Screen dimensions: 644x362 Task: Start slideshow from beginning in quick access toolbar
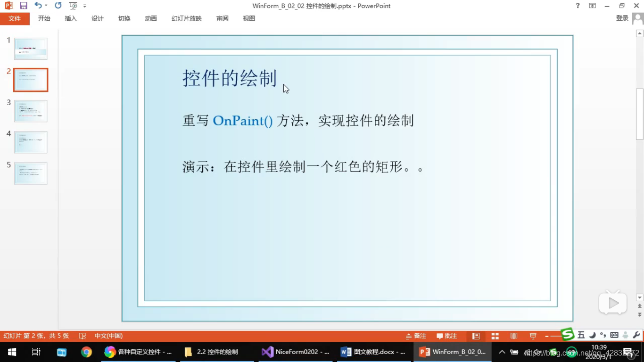[x=73, y=6]
